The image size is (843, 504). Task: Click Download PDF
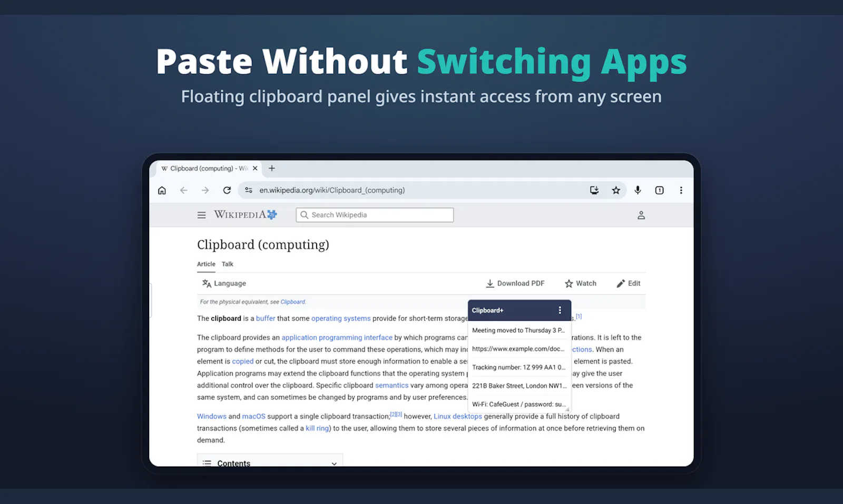515,283
